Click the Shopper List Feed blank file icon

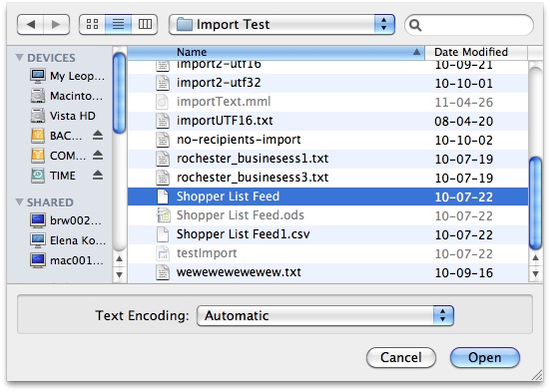pyautogui.click(x=163, y=196)
